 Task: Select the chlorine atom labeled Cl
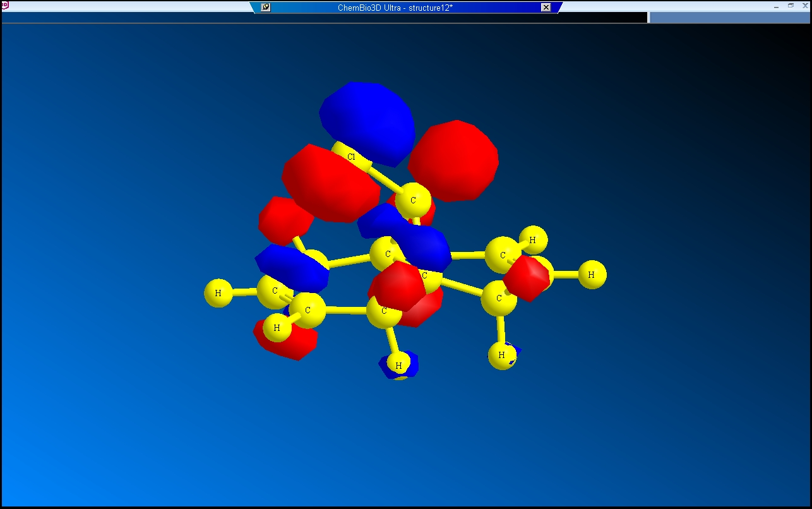click(x=351, y=156)
